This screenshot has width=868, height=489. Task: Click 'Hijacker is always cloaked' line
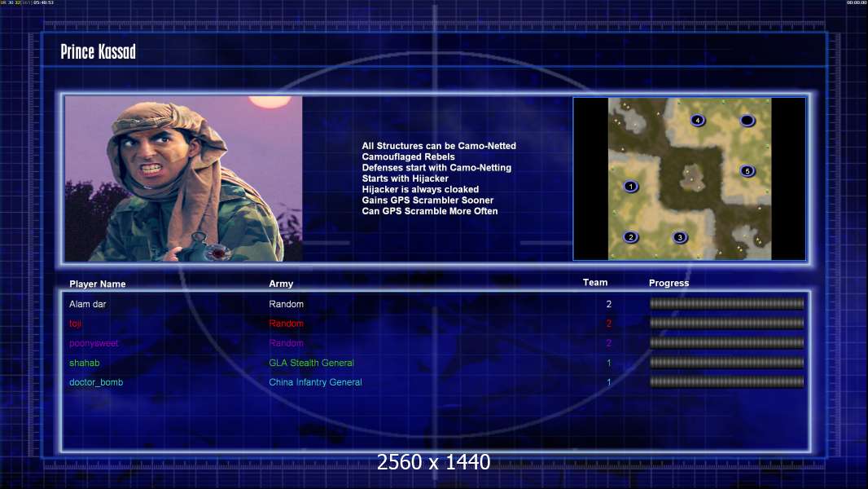click(420, 189)
